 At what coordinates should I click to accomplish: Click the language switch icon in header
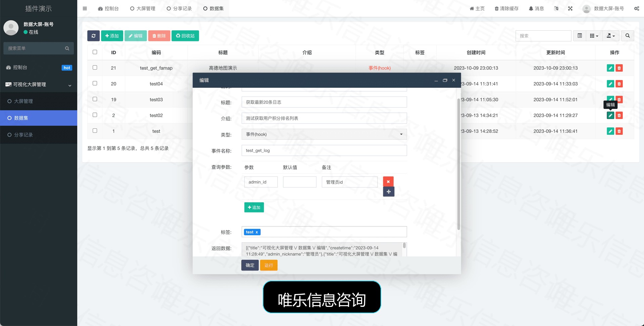[x=556, y=8]
